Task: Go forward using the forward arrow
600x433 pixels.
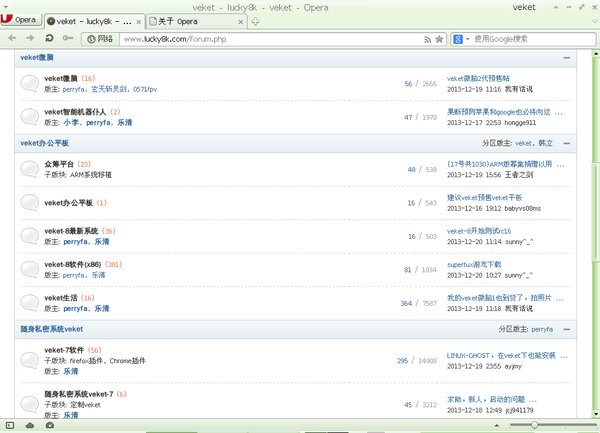Action: (x=30, y=38)
